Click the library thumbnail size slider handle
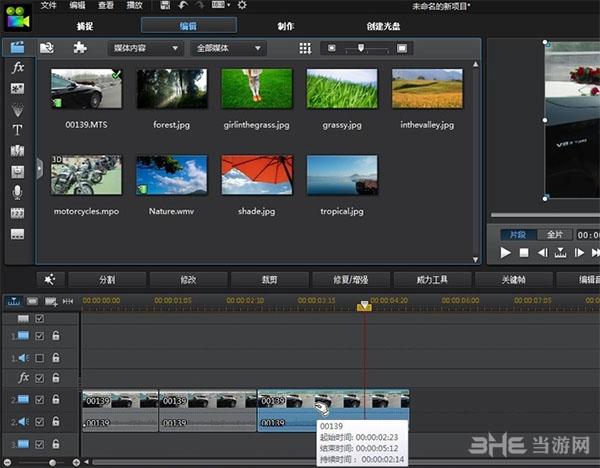 coord(360,47)
